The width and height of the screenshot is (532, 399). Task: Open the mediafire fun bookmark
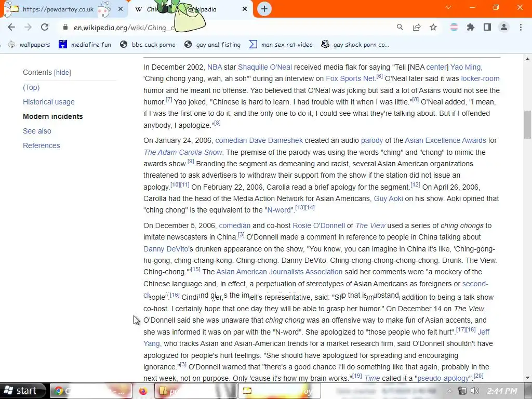point(85,45)
